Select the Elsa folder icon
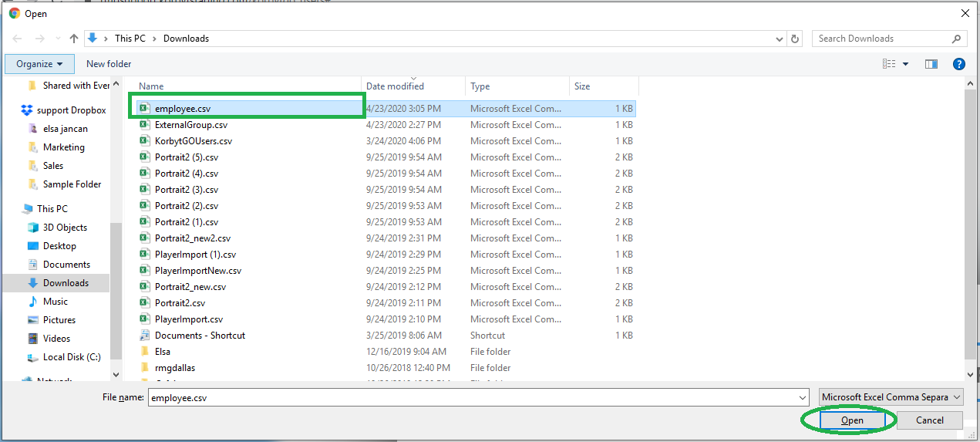 [x=144, y=352]
